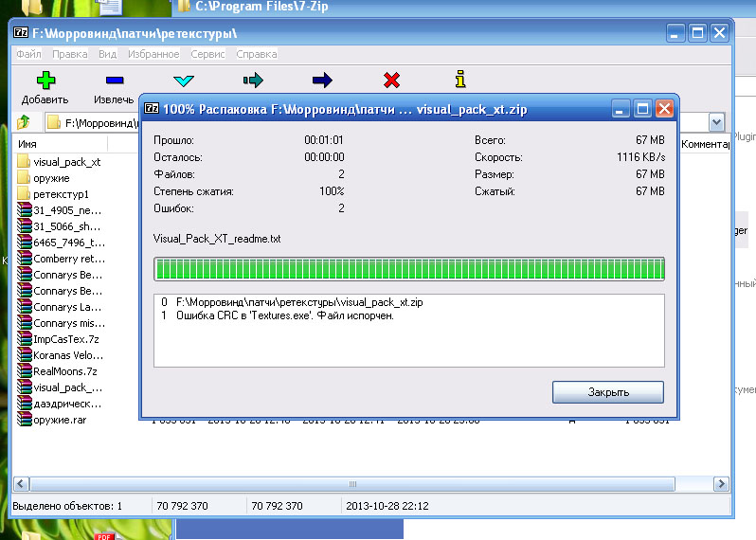Select the visual_pack_xt folder icon

pyautogui.click(x=24, y=161)
